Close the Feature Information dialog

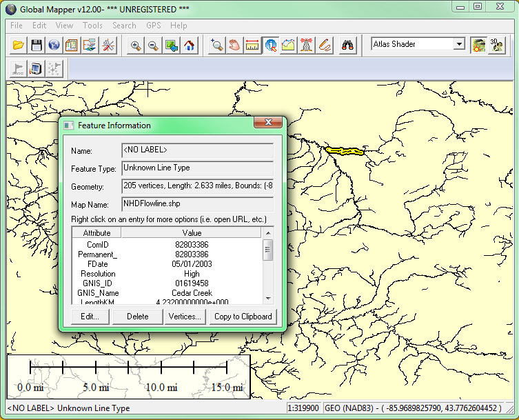point(268,122)
